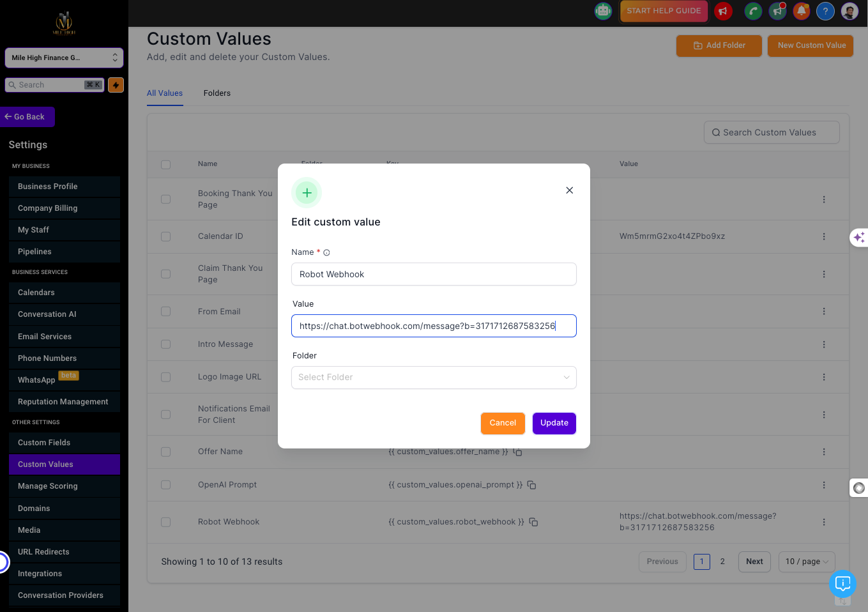Open the three-dot menu for Robot Webhook row
This screenshot has width=868, height=612.
tap(824, 522)
